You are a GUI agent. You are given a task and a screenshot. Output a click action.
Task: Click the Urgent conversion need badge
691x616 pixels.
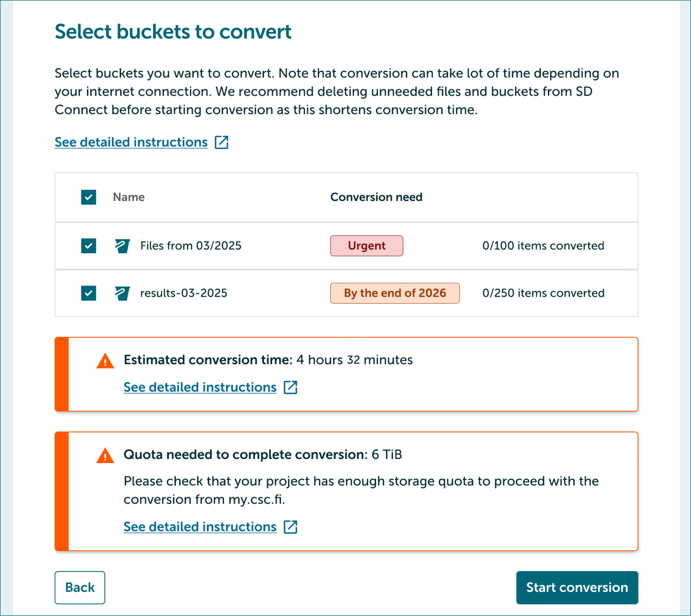366,246
